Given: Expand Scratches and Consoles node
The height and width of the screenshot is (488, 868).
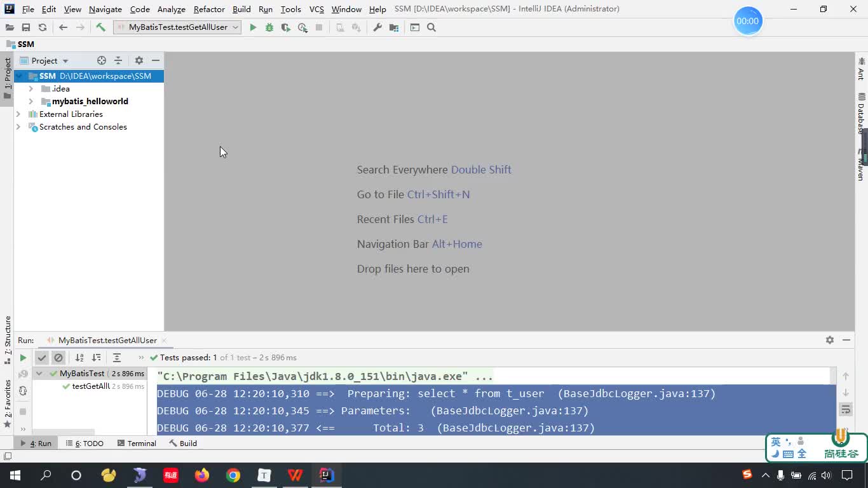Looking at the screenshot, I should [18, 126].
